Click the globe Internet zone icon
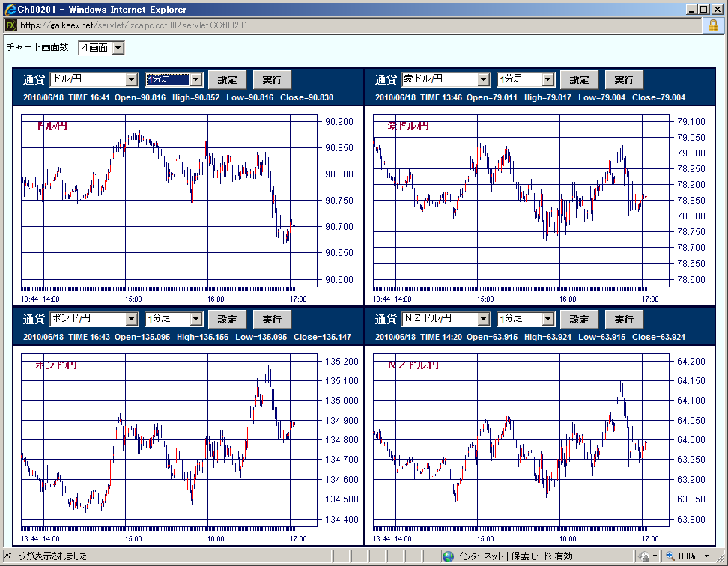Image resolution: width=728 pixels, height=566 pixels. click(448, 556)
